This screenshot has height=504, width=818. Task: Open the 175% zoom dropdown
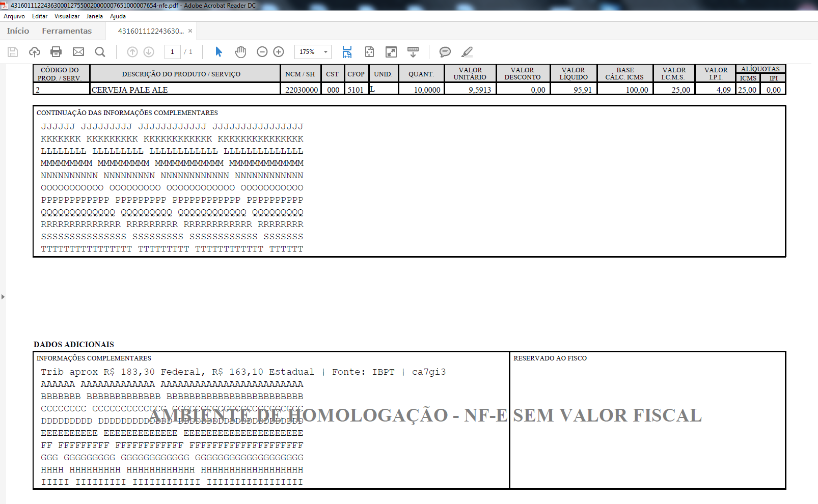coord(313,52)
